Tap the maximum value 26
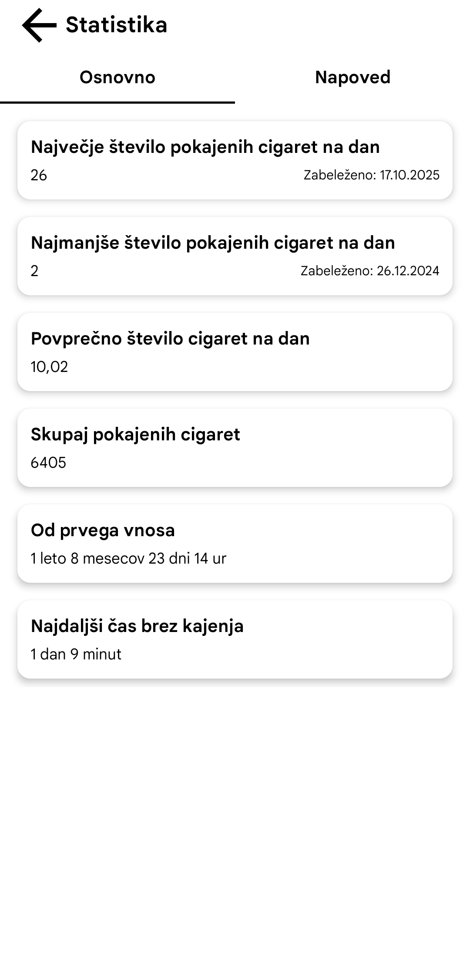Viewport: 470px width, 980px height. pos(39,175)
